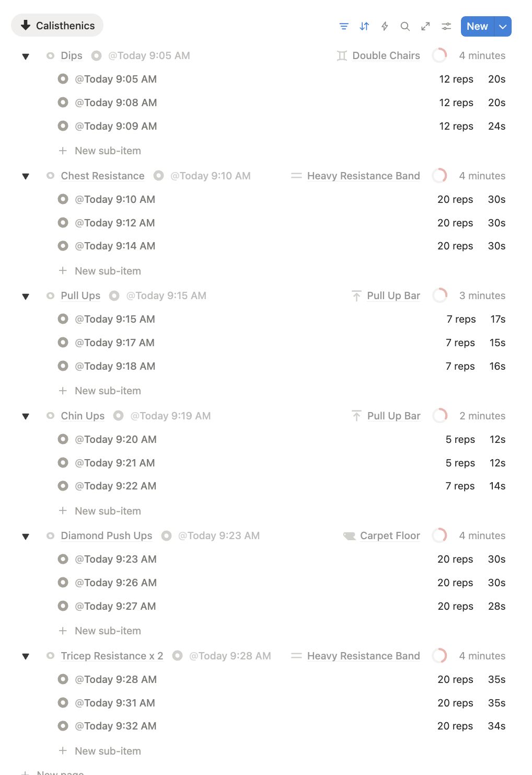Toggle status circle of 9:17 AM Pull Ups set
The width and height of the screenshot is (532, 775).
(63, 343)
